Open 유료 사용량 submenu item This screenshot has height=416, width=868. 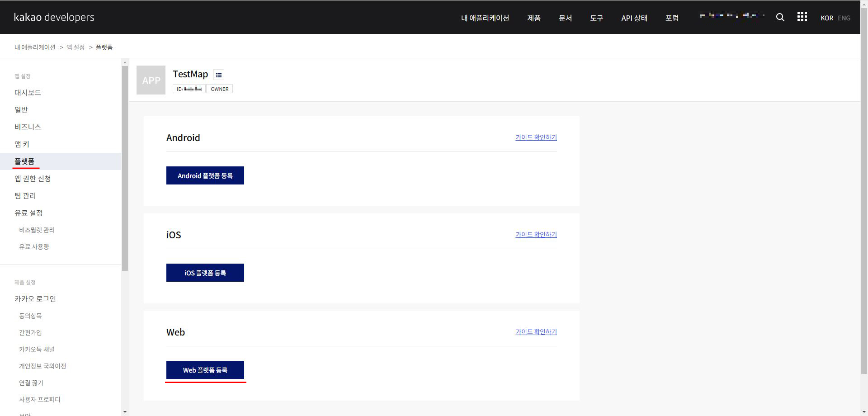[x=34, y=246]
